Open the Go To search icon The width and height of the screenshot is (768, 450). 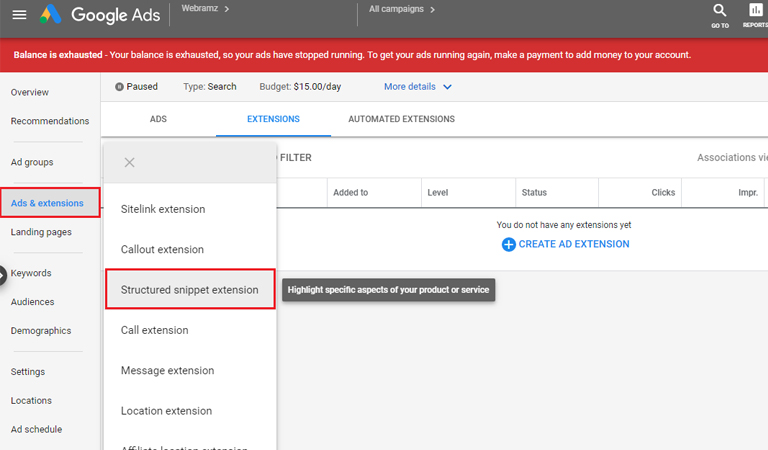720,15
